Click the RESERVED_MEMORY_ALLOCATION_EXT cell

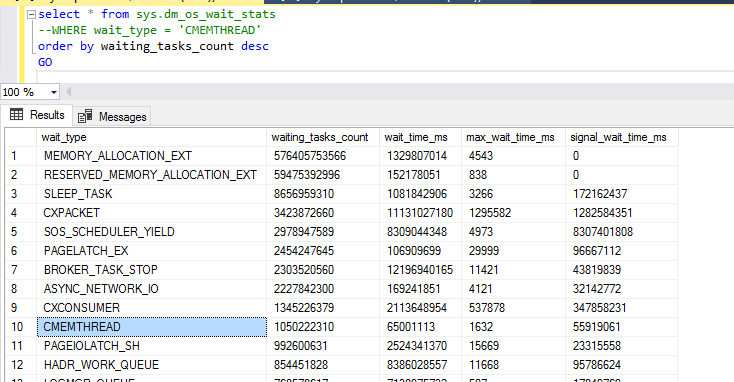coord(151,175)
